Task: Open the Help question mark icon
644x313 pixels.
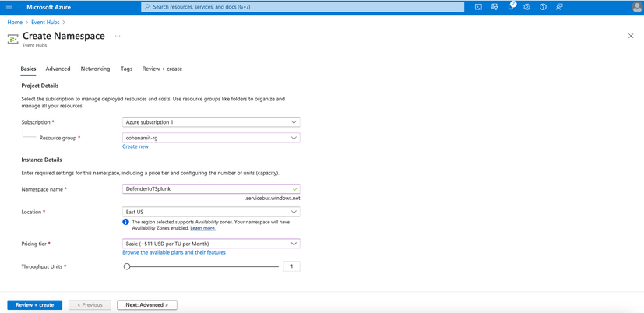Action: [x=543, y=7]
